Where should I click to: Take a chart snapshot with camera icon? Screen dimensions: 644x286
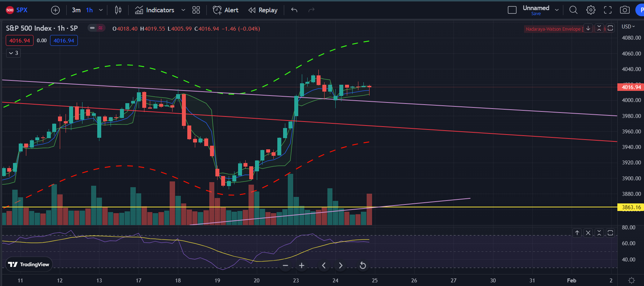(x=625, y=10)
